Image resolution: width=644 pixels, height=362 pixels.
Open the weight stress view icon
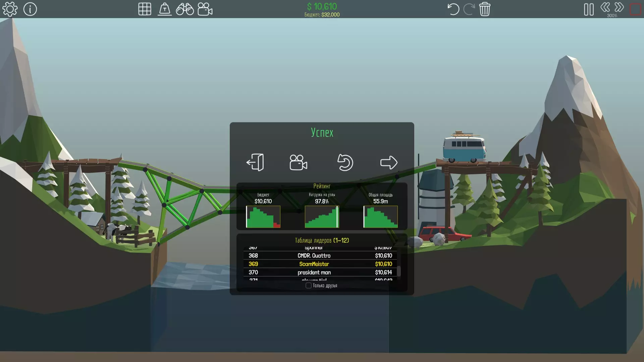tap(165, 9)
